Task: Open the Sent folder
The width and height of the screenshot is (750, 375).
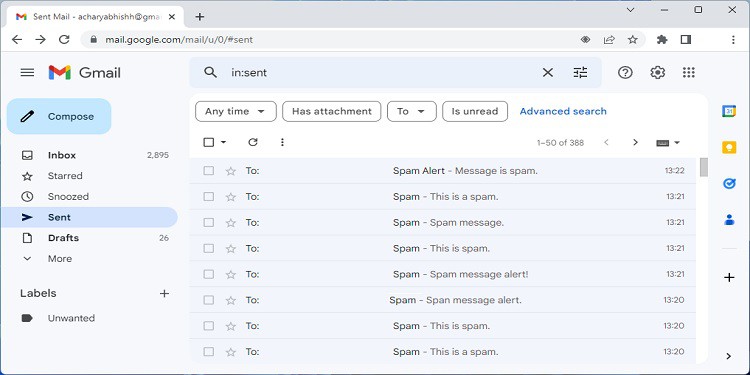Action: pos(89,217)
